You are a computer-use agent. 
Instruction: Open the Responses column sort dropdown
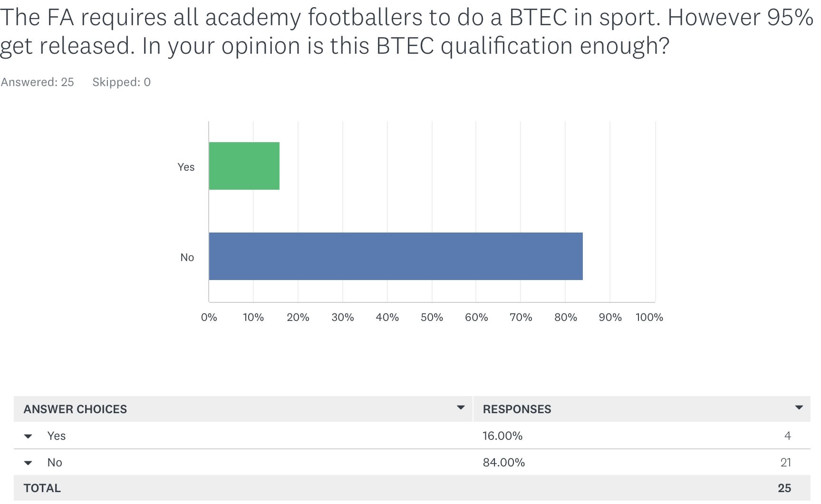coord(799,407)
